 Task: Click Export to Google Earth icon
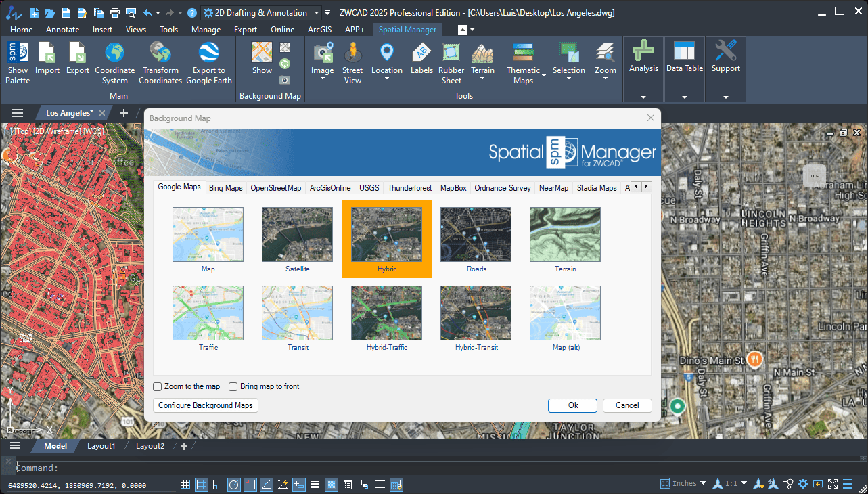208,53
